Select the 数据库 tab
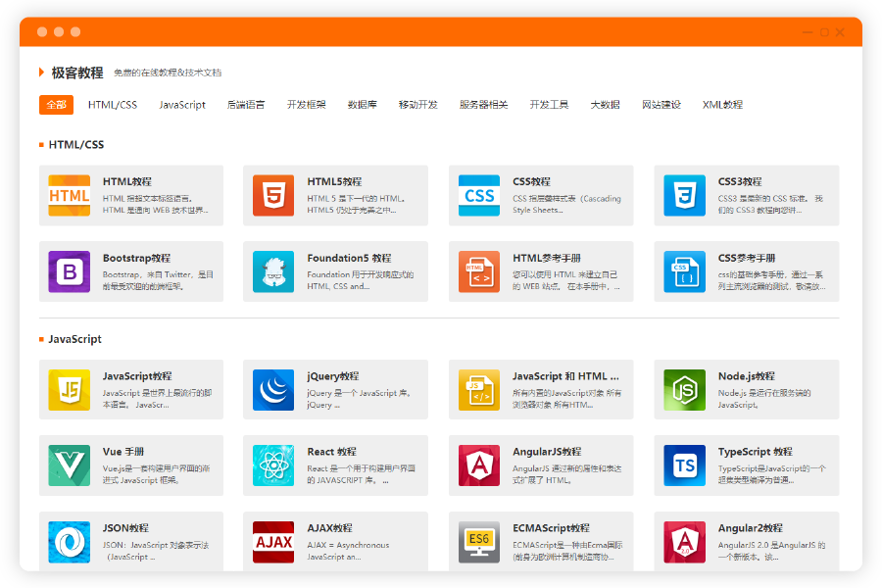Image resolution: width=882 pixels, height=588 pixels. pos(363,105)
